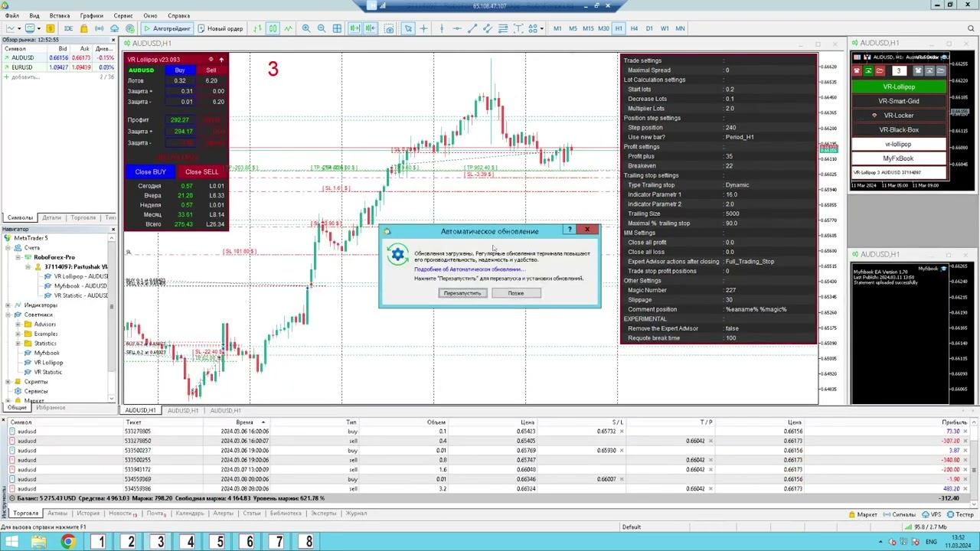Select the arrow cursor tool
This screenshot has width=980, height=551.
[x=409, y=28]
